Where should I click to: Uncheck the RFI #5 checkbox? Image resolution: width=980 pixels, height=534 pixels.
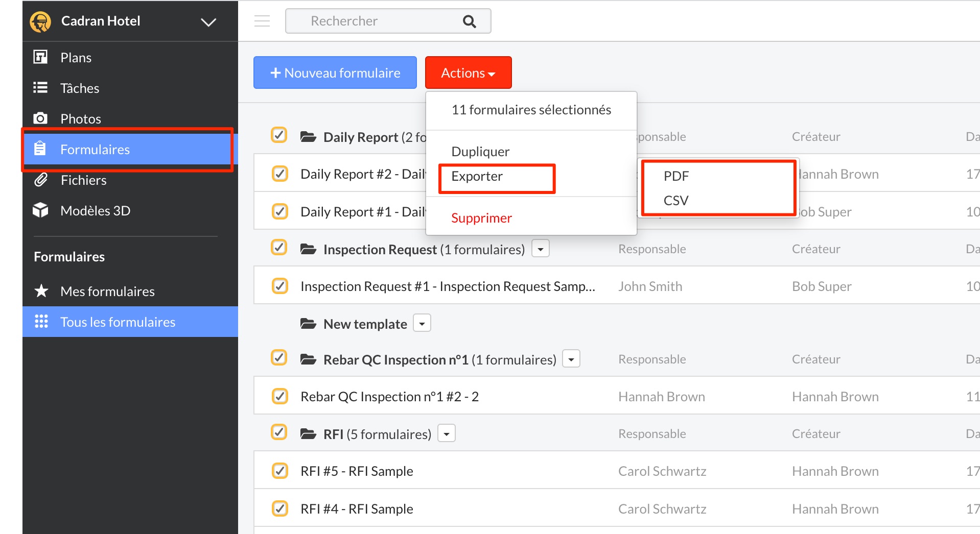click(x=279, y=471)
